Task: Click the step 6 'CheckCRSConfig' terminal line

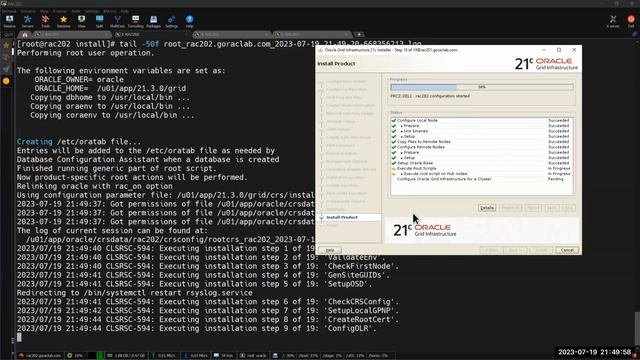Action: (x=208, y=302)
